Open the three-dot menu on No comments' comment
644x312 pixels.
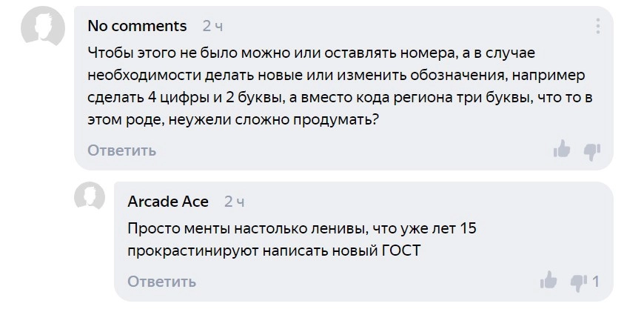tap(597, 27)
